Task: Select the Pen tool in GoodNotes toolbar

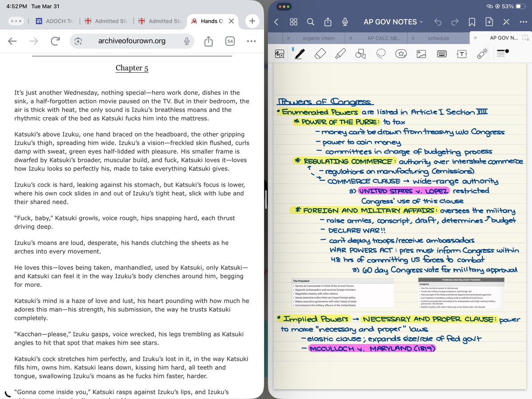Action: pyautogui.click(x=299, y=54)
